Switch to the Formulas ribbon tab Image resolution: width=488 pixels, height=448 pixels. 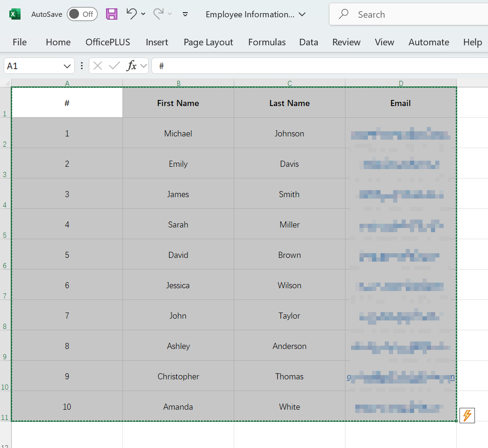266,42
